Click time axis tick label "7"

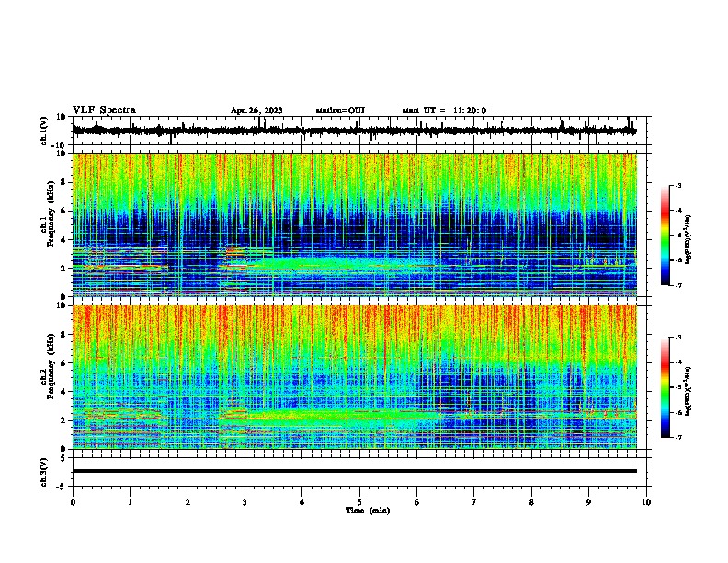(x=474, y=502)
